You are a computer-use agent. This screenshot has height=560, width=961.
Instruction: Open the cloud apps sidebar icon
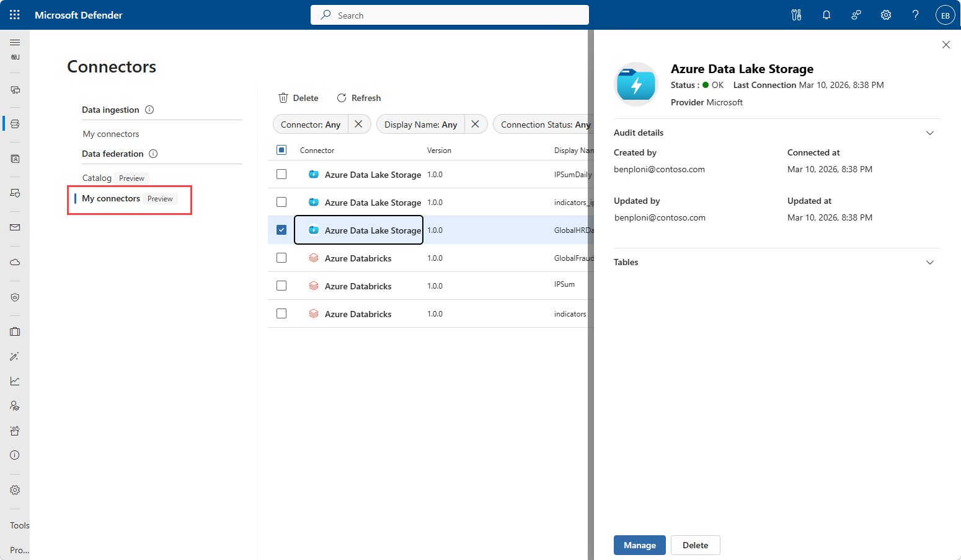(15, 262)
